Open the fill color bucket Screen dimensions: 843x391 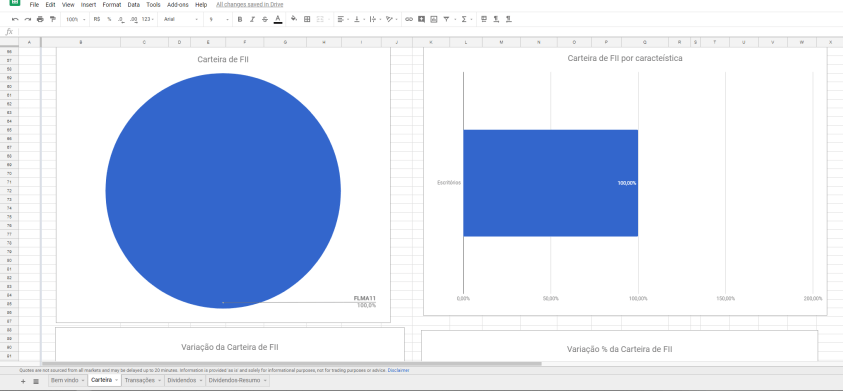click(x=294, y=19)
